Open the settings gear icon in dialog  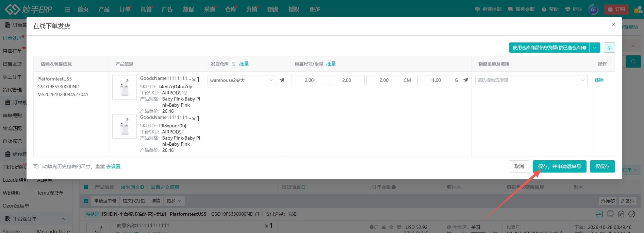pos(609,48)
